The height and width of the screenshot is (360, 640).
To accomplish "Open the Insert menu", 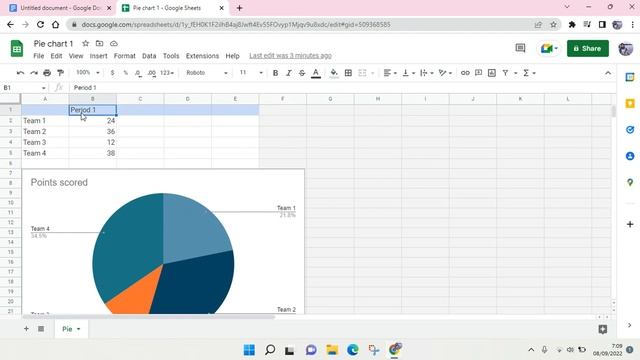I will [x=98, y=56].
